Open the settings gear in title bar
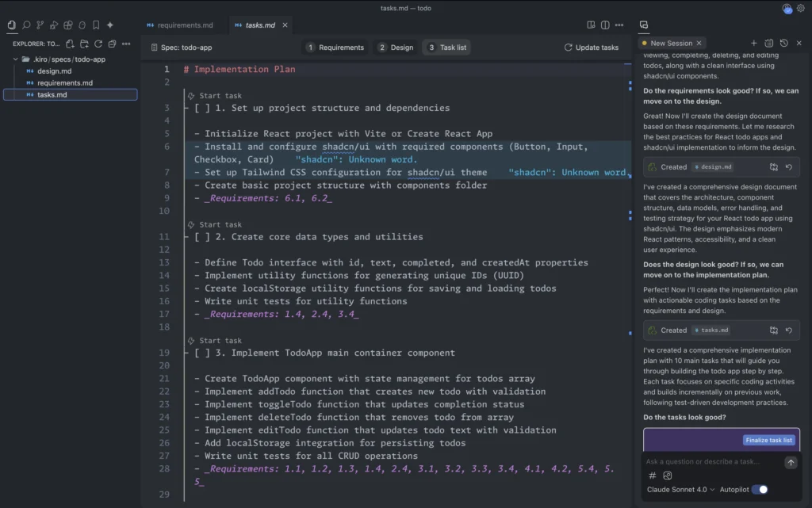Image resolution: width=812 pixels, height=508 pixels. pyautogui.click(x=801, y=8)
